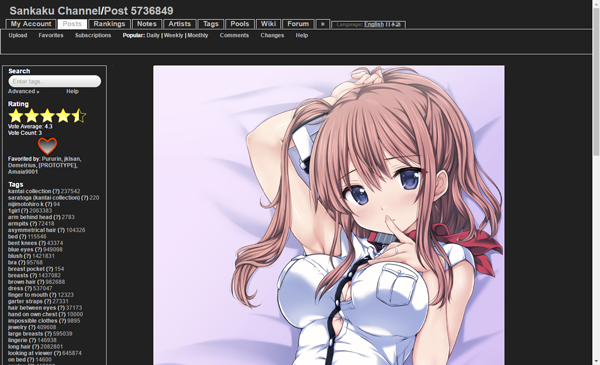Click the 'finger to mouth' tag
Viewport: 600px width, 365px height.
point(28,295)
